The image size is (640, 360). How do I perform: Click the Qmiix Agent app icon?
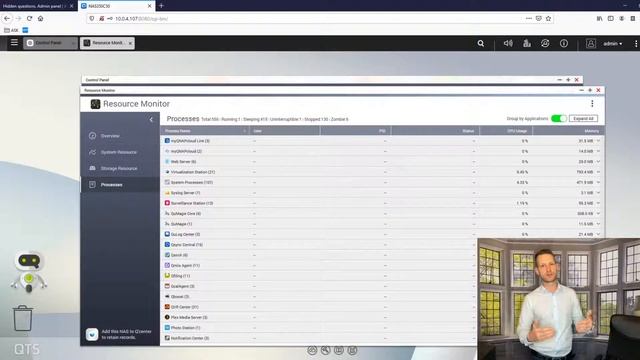[x=167, y=265]
